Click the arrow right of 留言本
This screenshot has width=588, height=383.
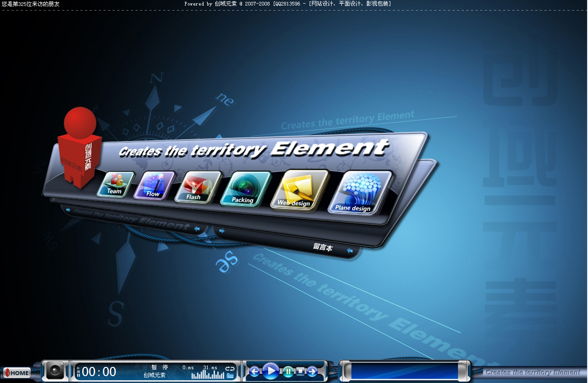point(350,251)
